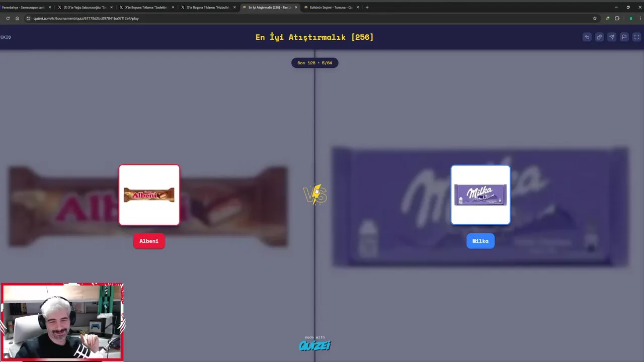Close the Fenerbahçe - Samsunspor tab
This screenshot has width=644, height=362.
50,8
